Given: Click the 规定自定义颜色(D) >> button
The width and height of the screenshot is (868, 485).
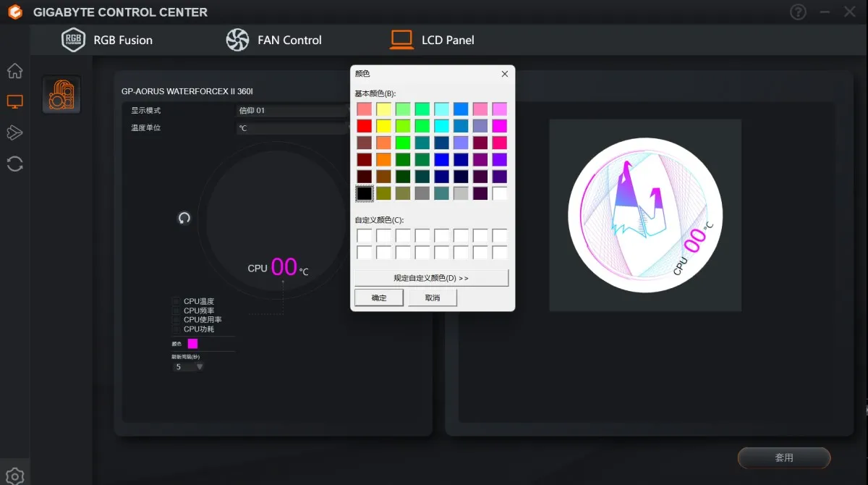Looking at the screenshot, I should (431, 278).
